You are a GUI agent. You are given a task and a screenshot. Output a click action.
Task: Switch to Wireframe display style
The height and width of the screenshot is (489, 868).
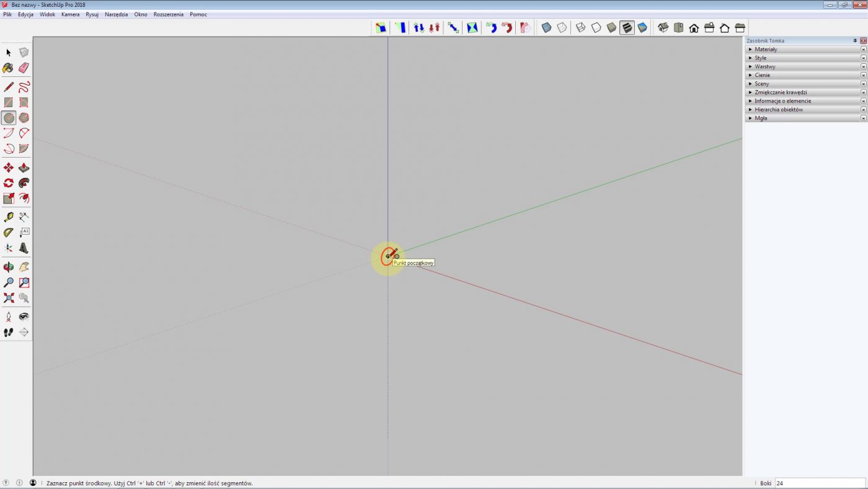tap(581, 27)
